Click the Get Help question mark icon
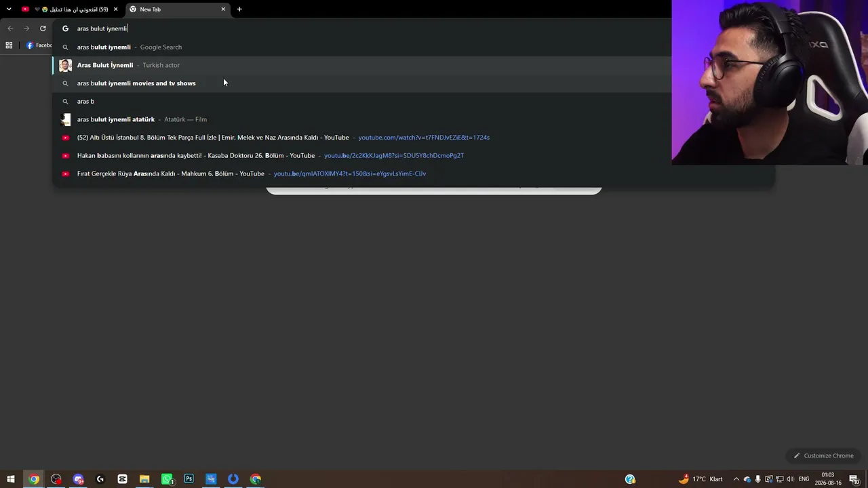The height and width of the screenshot is (488, 868). click(630, 479)
